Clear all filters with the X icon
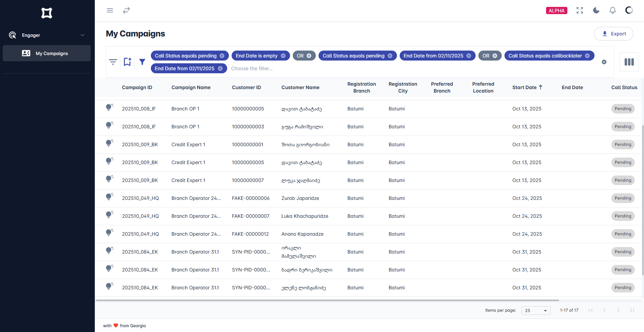The image size is (644, 332). [x=604, y=62]
